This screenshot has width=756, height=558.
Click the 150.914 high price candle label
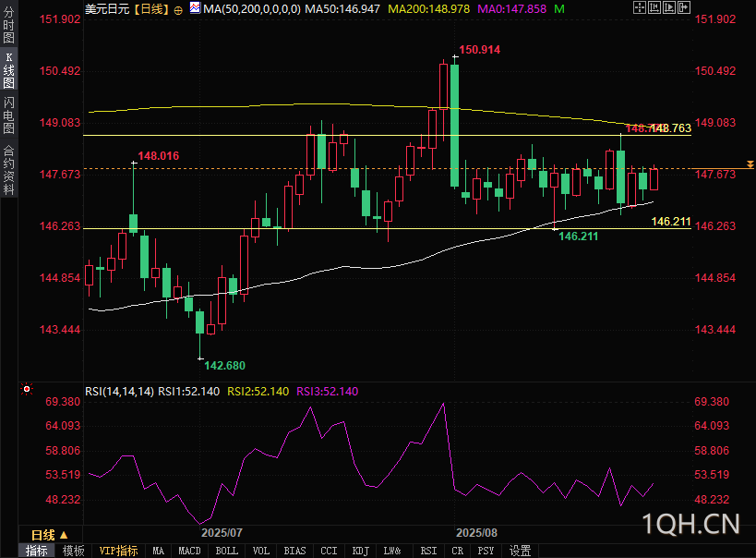coord(478,50)
